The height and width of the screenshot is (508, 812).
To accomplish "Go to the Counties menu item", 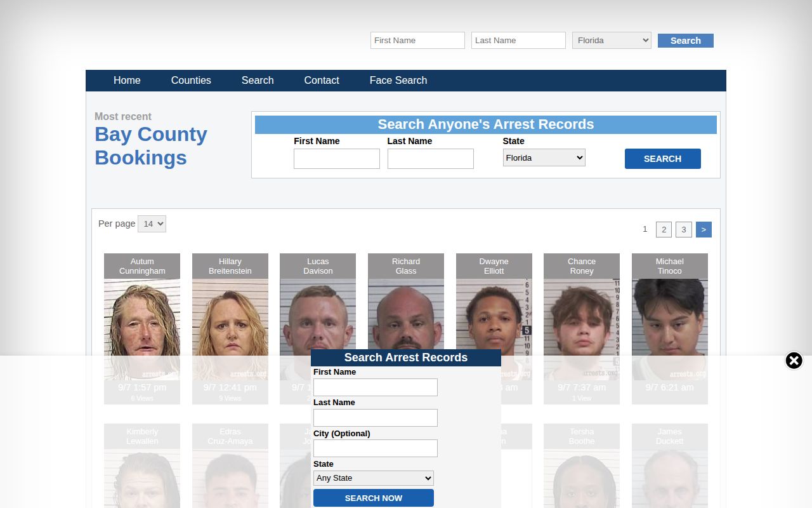I will [x=191, y=81].
